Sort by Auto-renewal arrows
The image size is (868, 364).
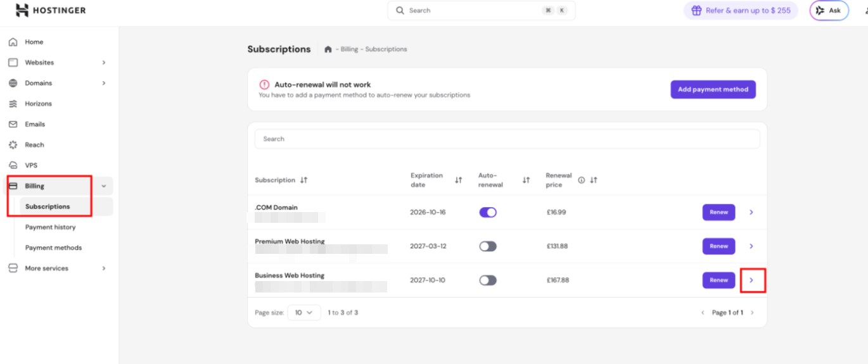click(x=526, y=180)
